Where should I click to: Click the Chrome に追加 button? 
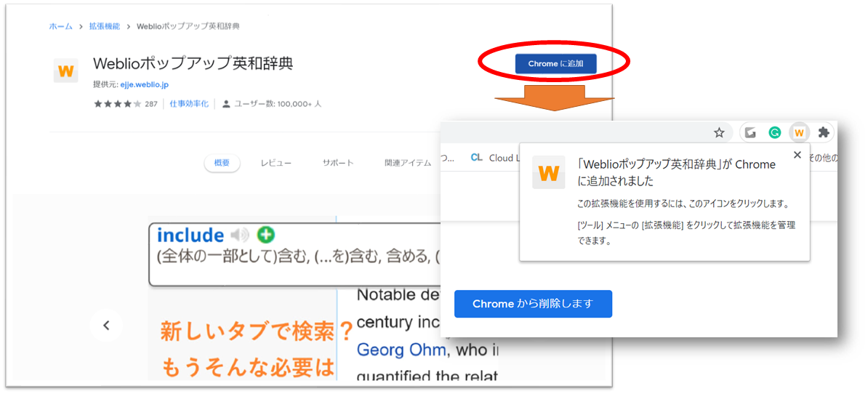pyautogui.click(x=556, y=64)
